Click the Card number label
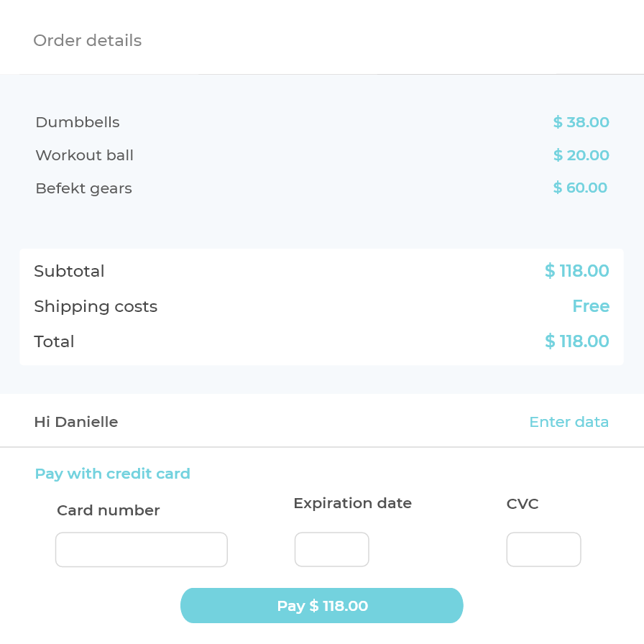This screenshot has width=644, height=644. point(109,510)
